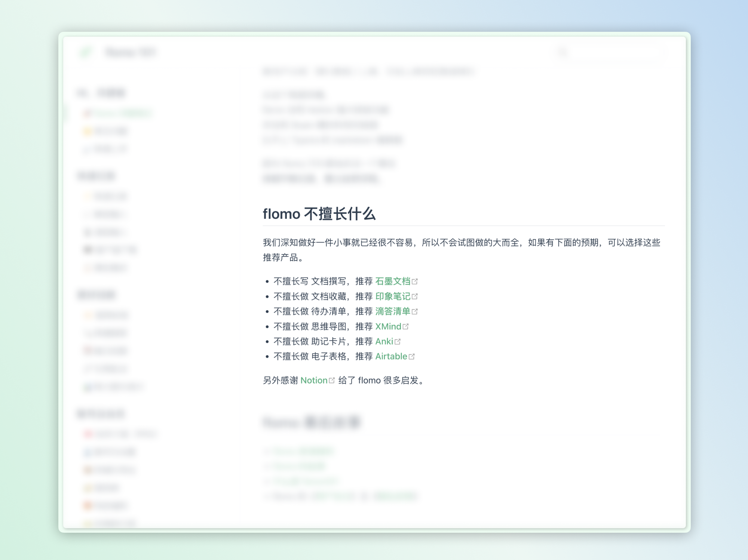The height and width of the screenshot is (560, 748).
Task: Click the external-link icon beside Anki
Action: tap(398, 342)
